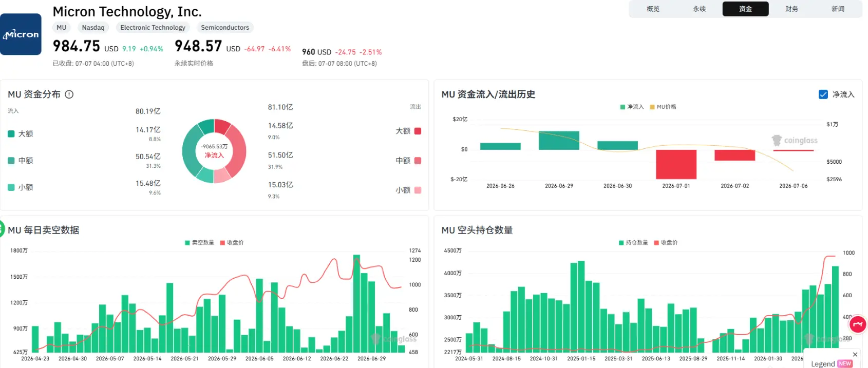Click the Nasdaq exchange tag

click(x=93, y=28)
